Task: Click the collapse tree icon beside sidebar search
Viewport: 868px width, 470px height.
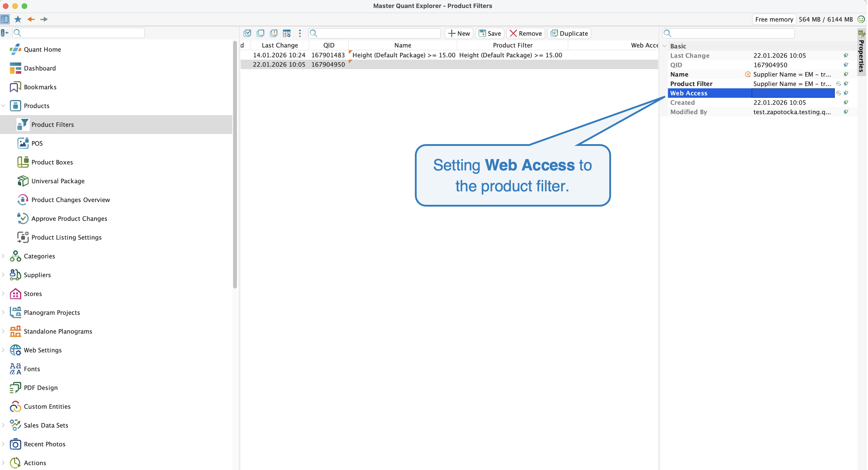Action: pyautogui.click(x=5, y=33)
